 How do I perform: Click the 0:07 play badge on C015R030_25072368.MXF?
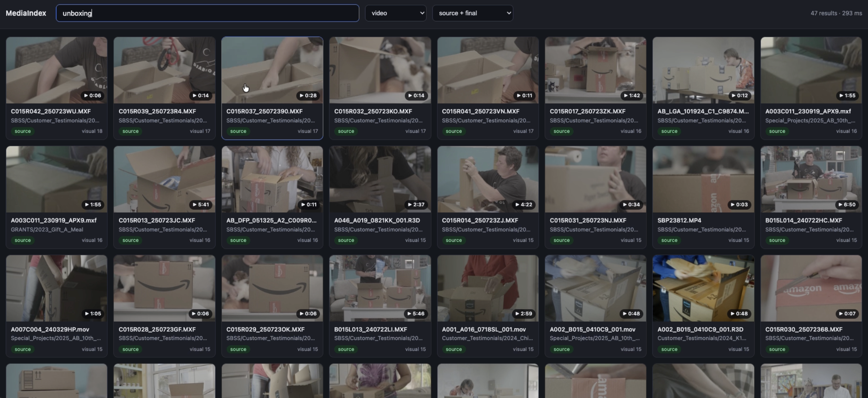[x=847, y=314]
